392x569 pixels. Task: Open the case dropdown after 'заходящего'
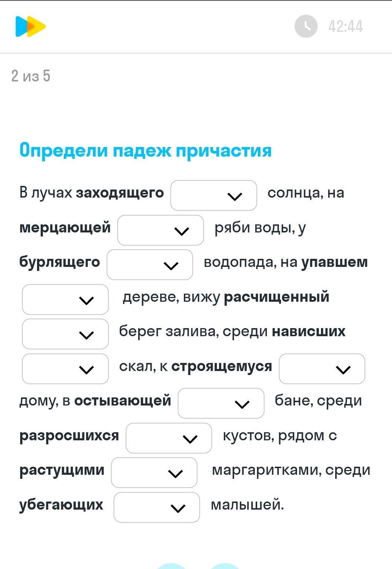tap(214, 195)
